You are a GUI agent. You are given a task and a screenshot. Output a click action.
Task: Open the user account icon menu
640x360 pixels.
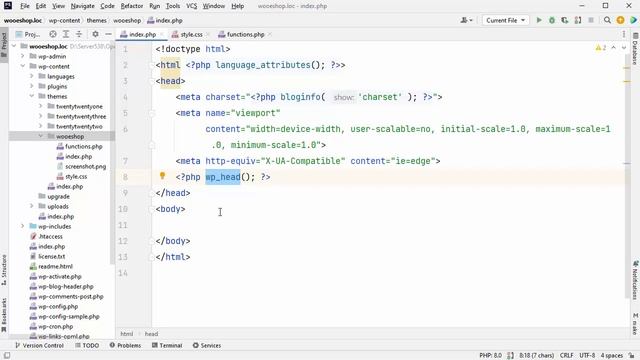(466, 20)
